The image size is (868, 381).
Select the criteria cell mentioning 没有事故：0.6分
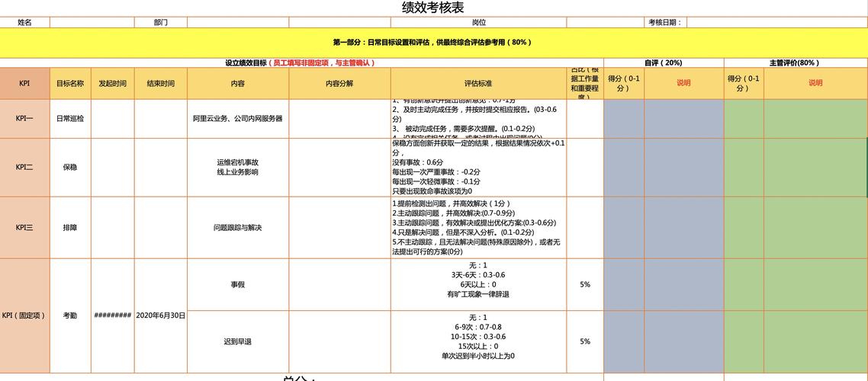(x=479, y=168)
